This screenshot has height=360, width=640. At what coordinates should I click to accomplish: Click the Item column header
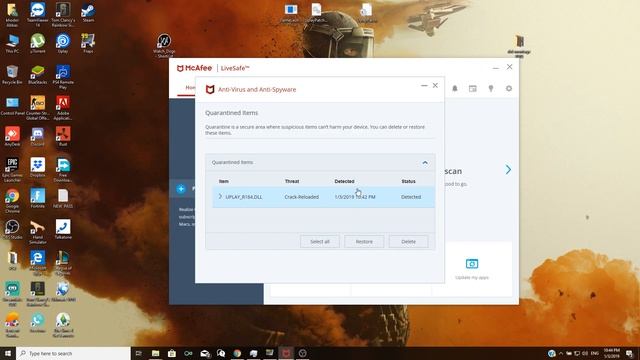click(224, 181)
